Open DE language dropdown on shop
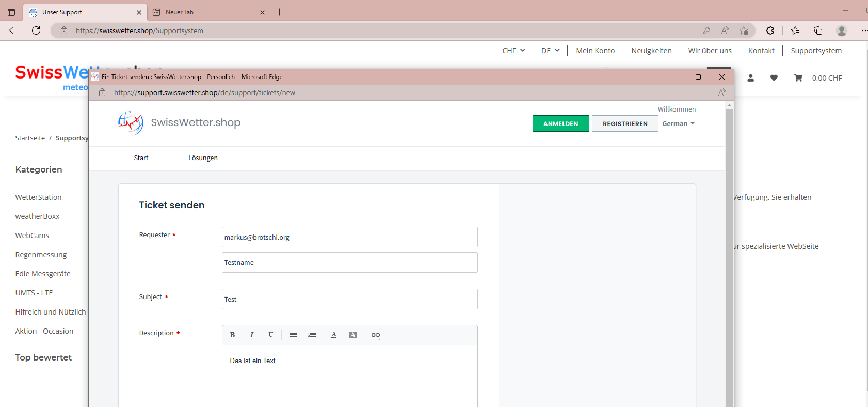Viewport: 868px width, 407px height. point(550,51)
